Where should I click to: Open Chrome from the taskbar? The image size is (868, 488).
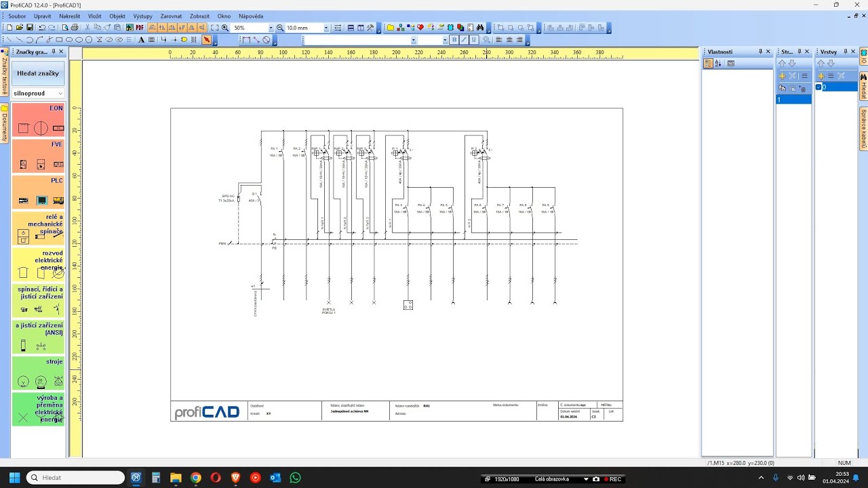pos(195,478)
